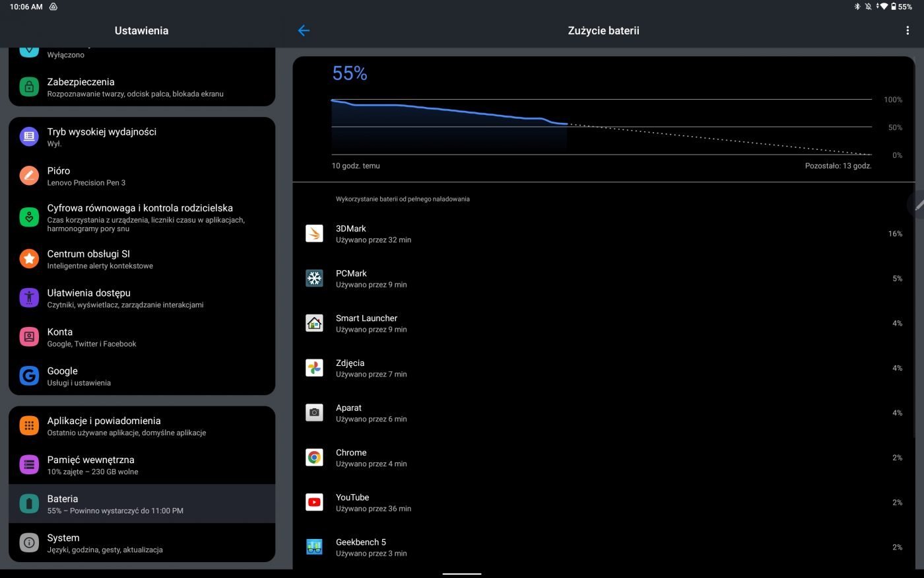Image resolution: width=924 pixels, height=578 pixels.
Task: Open Cyfrowa równowaga i kontrola rodzicielska
Action: pos(142,217)
